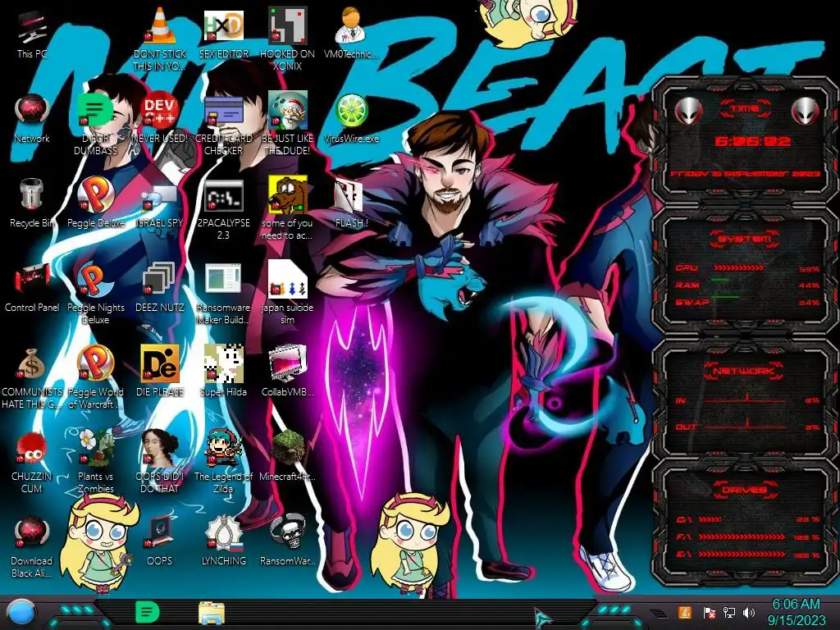Open the network connection tray icon
840x630 pixels.
point(729,612)
